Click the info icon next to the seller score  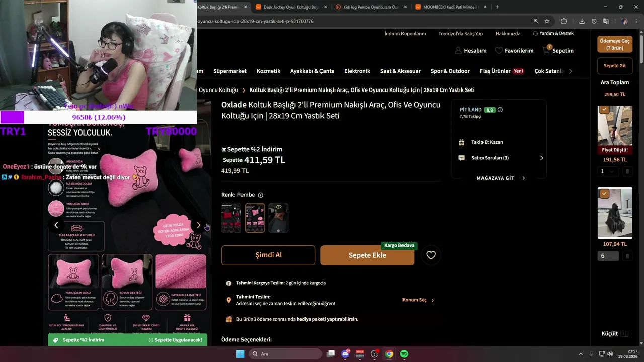pyautogui.click(x=500, y=110)
